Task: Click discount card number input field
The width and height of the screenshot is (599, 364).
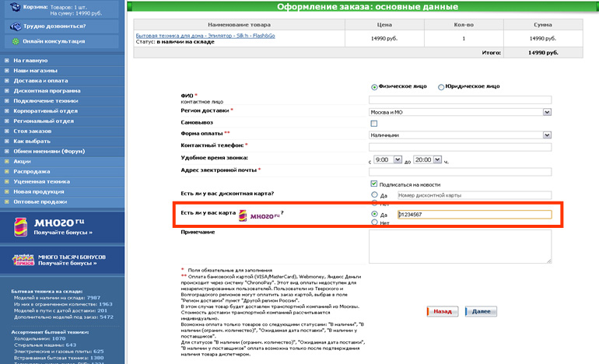Action: point(474,195)
